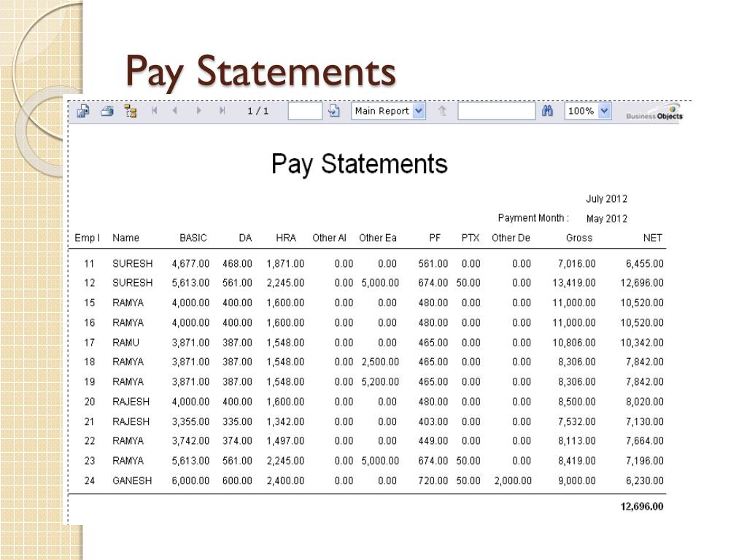Click the May 2012 payment month value
747x560 pixels.
606,219
